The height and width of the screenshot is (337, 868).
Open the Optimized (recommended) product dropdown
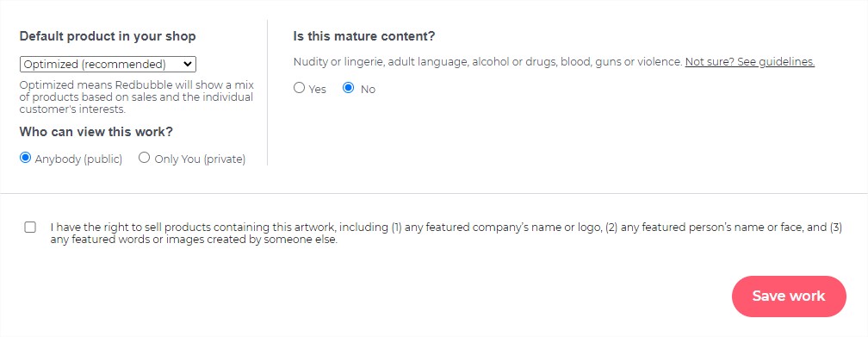[x=108, y=65]
